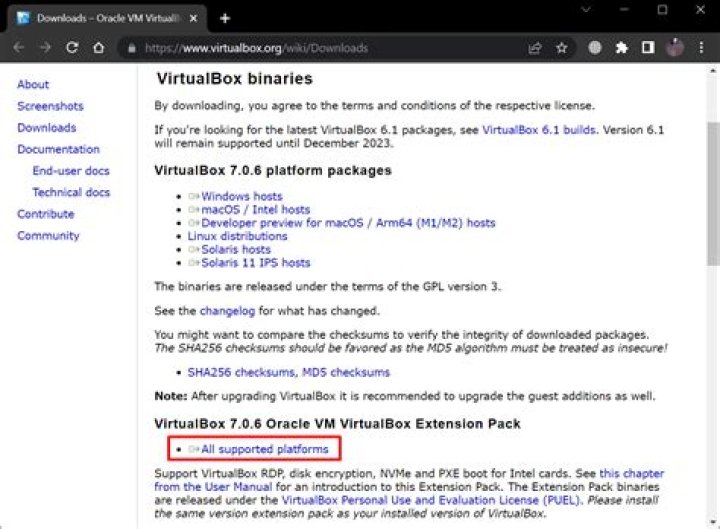Go to the Home page icon
This screenshot has height=529, width=720.
(98, 48)
